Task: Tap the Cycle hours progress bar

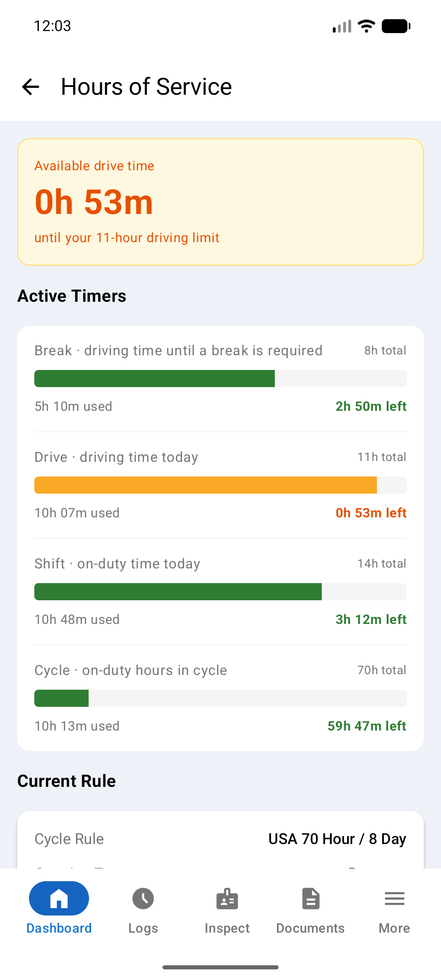Action: [220, 698]
